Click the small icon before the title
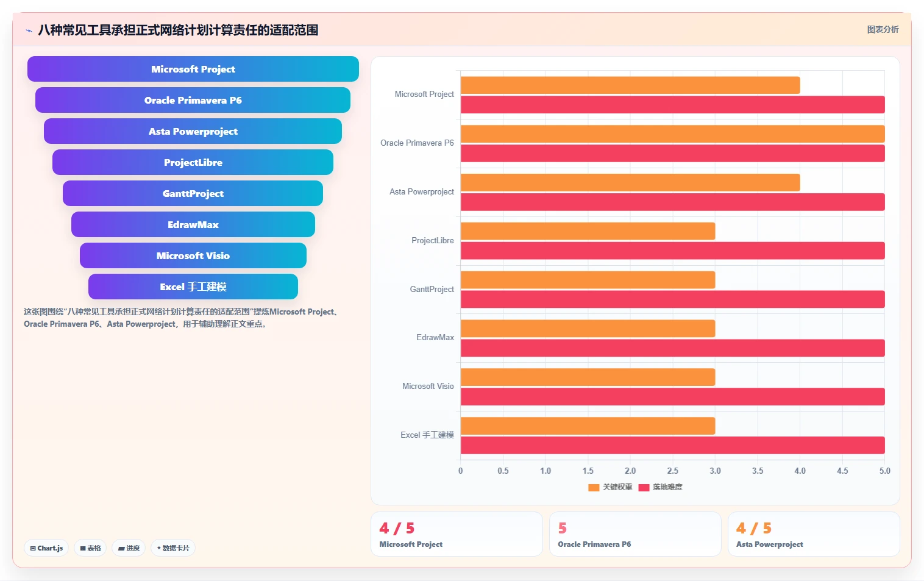The height and width of the screenshot is (581, 924). [x=29, y=30]
